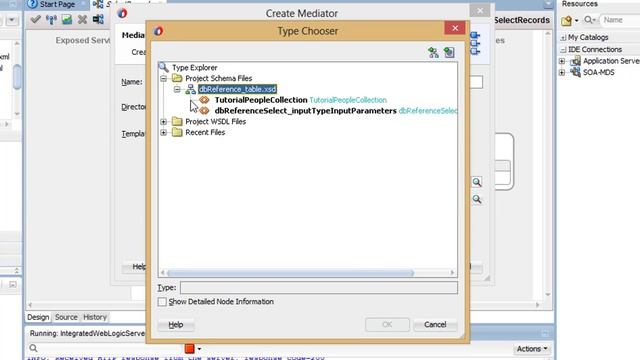Collapse the Project Schema Files node
This screenshot has width=640, height=360.
(x=164, y=78)
